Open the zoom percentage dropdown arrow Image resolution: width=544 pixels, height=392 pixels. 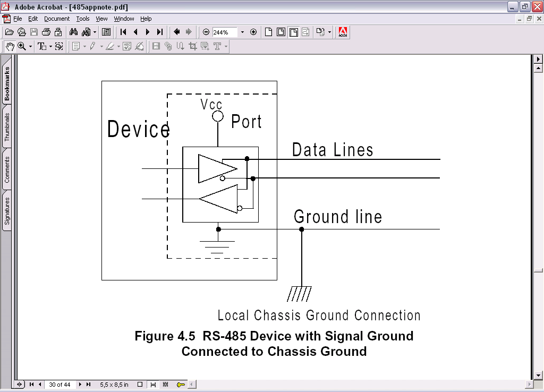pos(242,32)
